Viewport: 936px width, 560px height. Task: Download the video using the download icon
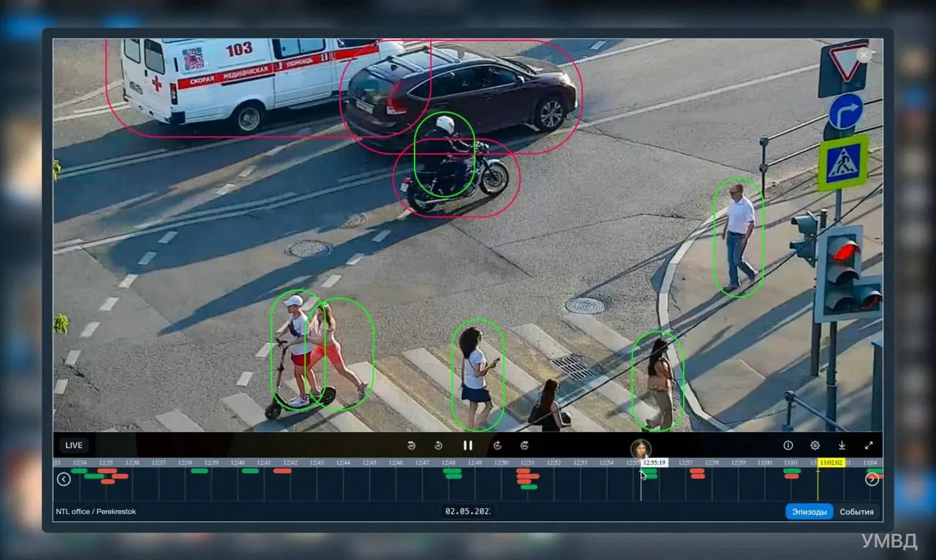pos(842,445)
